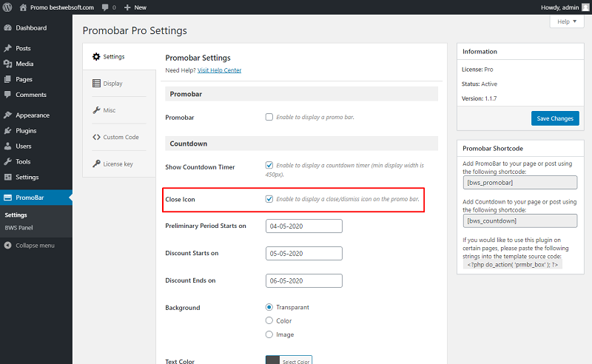Image resolution: width=592 pixels, height=364 pixels.
Task: Enable the Promobar display checkbox
Action: coord(269,117)
